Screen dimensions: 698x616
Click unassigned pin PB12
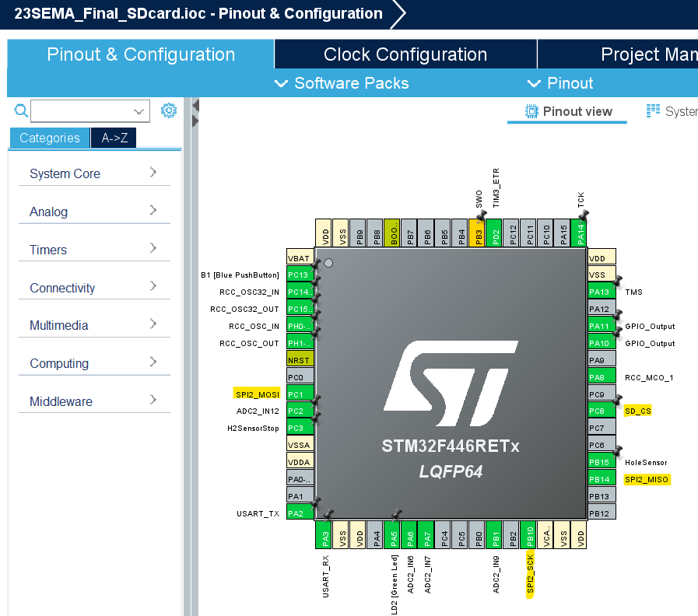click(602, 513)
